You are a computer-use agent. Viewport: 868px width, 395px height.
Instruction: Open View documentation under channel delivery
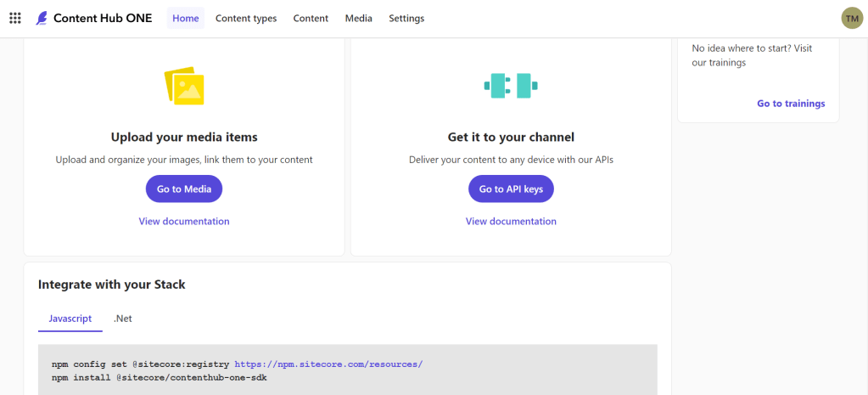[511, 221]
